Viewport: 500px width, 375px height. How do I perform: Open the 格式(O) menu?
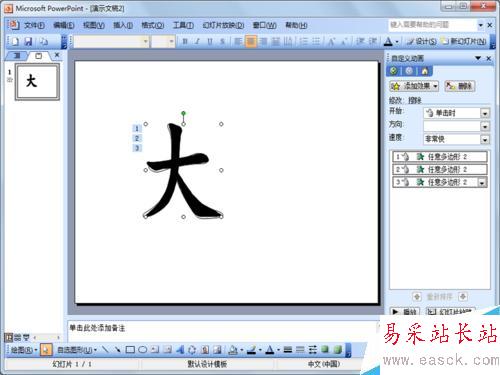(153, 25)
